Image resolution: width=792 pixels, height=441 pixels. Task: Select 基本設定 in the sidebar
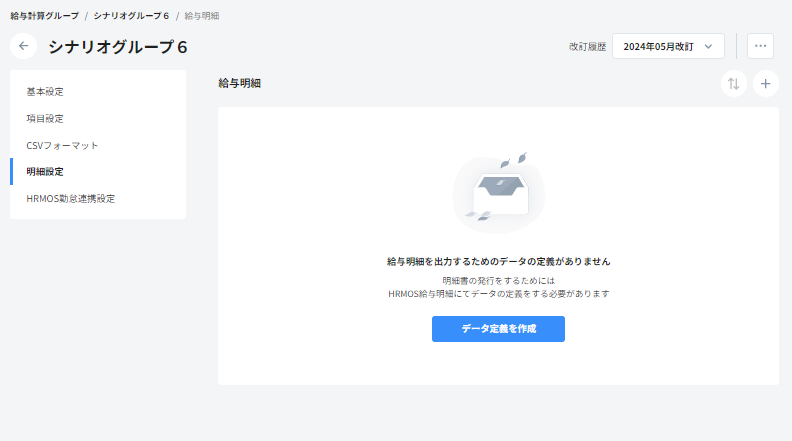coord(45,92)
